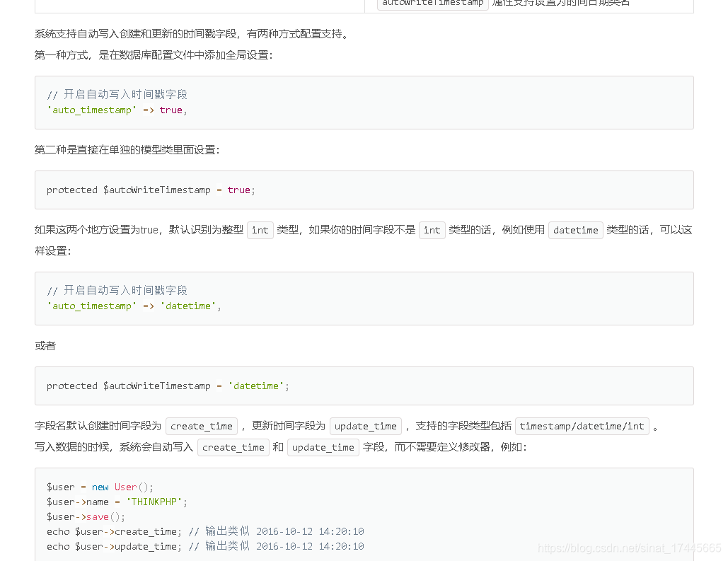Click the echo create_time output line
This screenshot has width=728, height=561.
(x=205, y=531)
